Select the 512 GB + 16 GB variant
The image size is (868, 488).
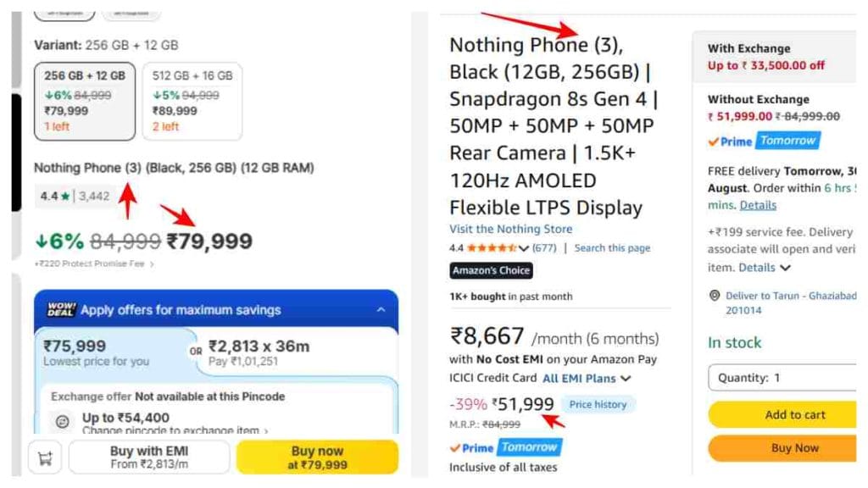pos(192,102)
